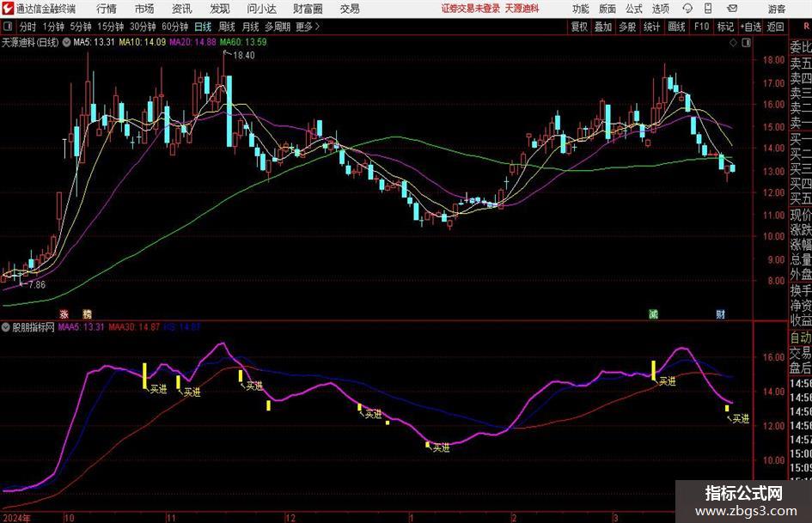
Task: Switch to 30分钟 period tab
Action: [143, 27]
